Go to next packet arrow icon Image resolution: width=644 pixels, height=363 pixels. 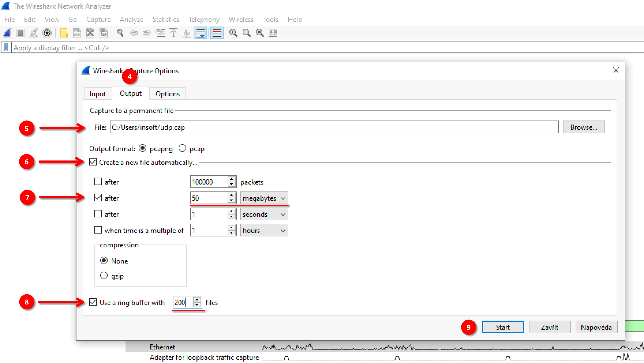pyautogui.click(x=147, y=33)
